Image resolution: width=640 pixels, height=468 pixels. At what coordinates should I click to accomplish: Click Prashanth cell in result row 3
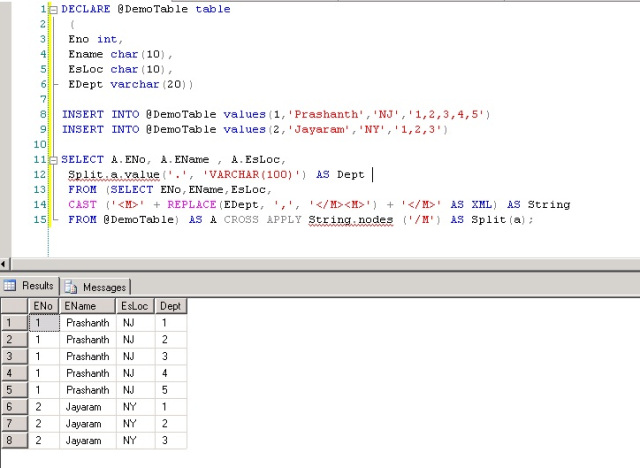coord(88,356)
